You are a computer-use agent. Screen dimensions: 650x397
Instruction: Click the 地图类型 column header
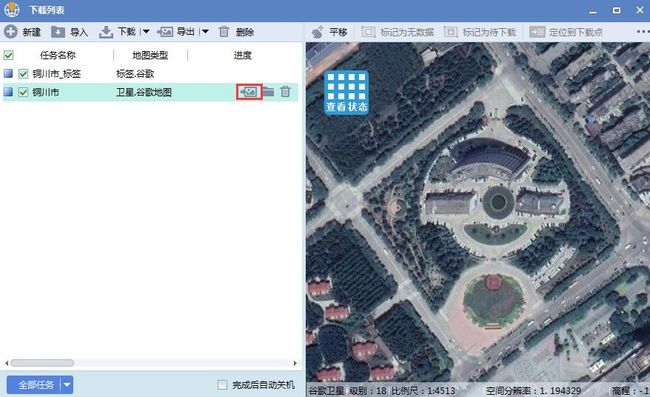coord(150,55)
